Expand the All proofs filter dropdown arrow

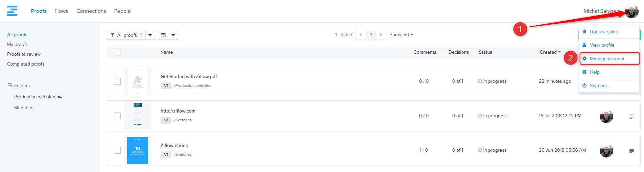coord(150,35)
